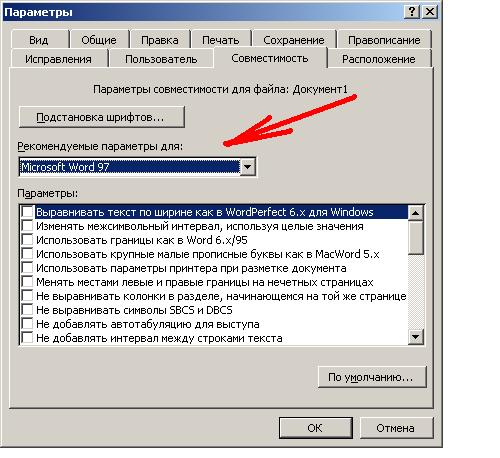Check Не добавлять автотабуляцию для выступа
The width and height of the screenshot is (500, 458).
coord(27,324)
